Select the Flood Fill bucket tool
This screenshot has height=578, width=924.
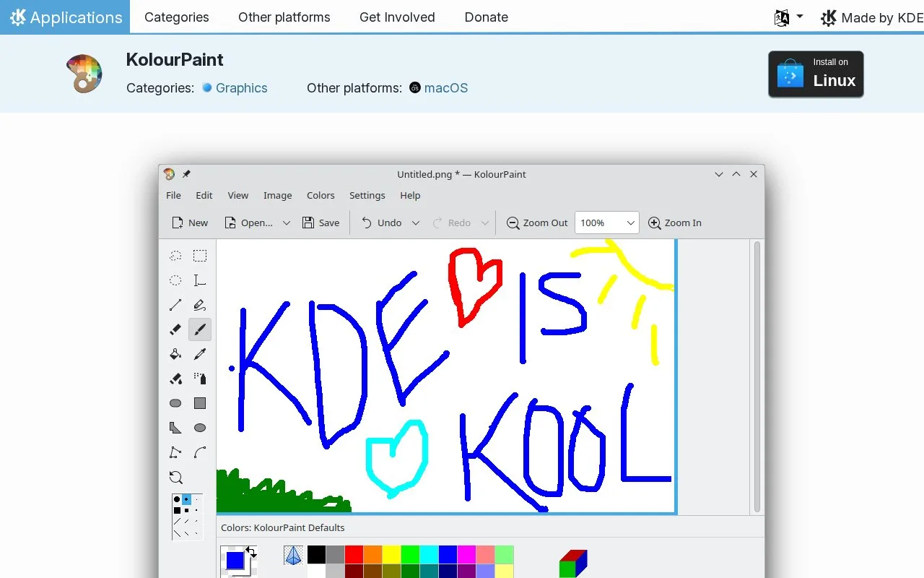pyautogui.click(x=175, y=354)
